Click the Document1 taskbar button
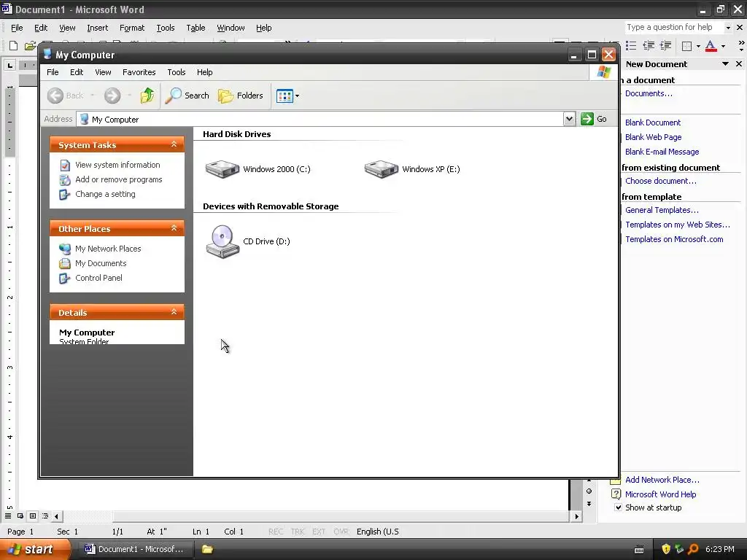747x560 pixels. [x=134, y=550]
